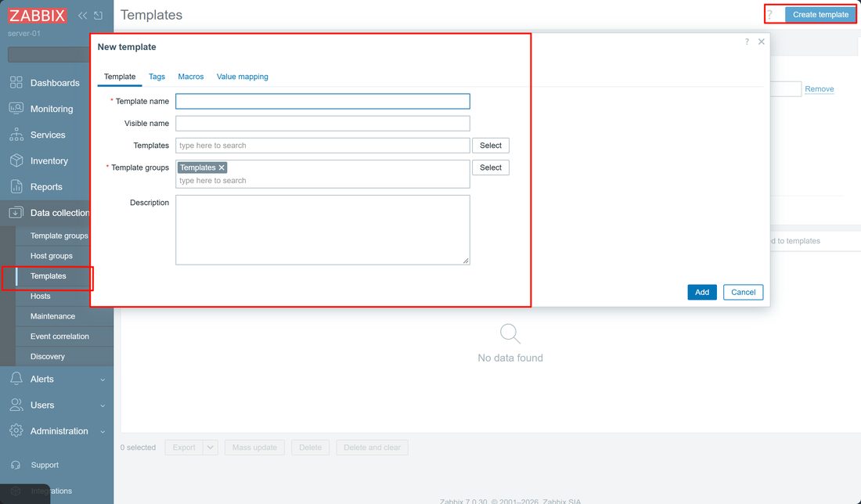Expand the Users menu chevron
861x504 pixels.
click(x=103, y=405)
